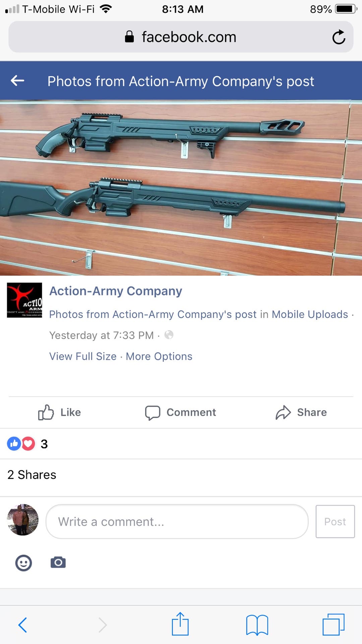Open the emoji smiley picker
The width and height of the screenshot is (362, 644).
point(23,562)
